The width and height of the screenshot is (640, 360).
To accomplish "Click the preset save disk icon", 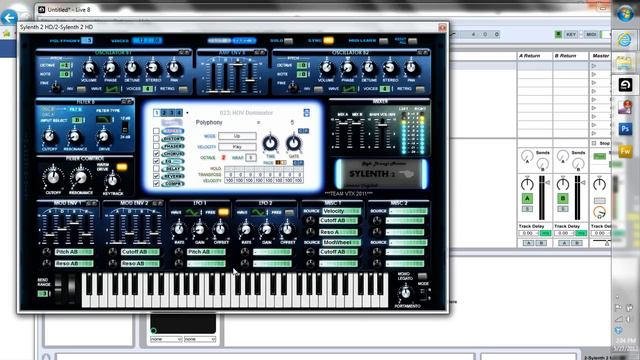I will [307, 113].
